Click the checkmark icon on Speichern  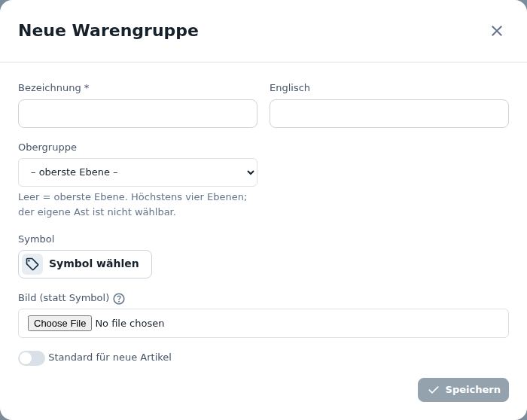(433, 390)
